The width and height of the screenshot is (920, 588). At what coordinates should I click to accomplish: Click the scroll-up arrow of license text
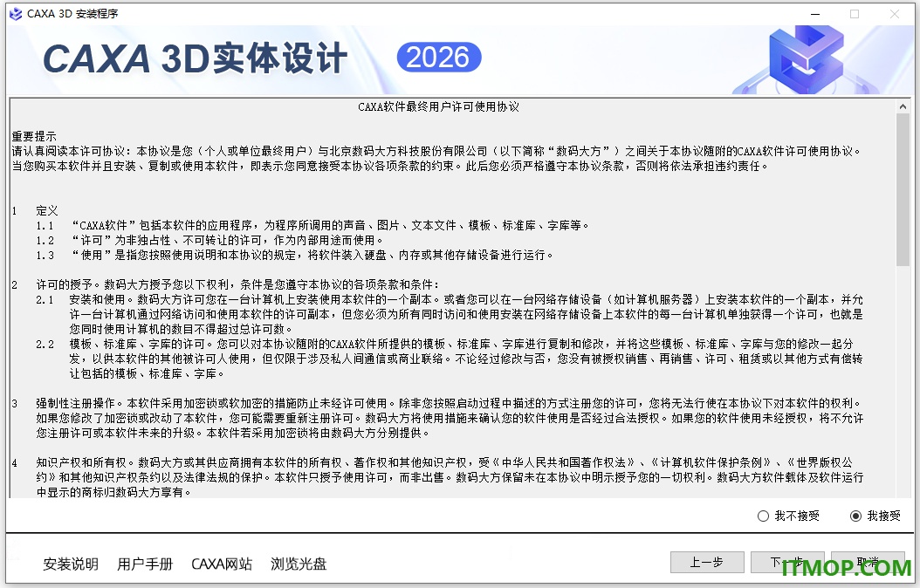(x=903, y=106)
